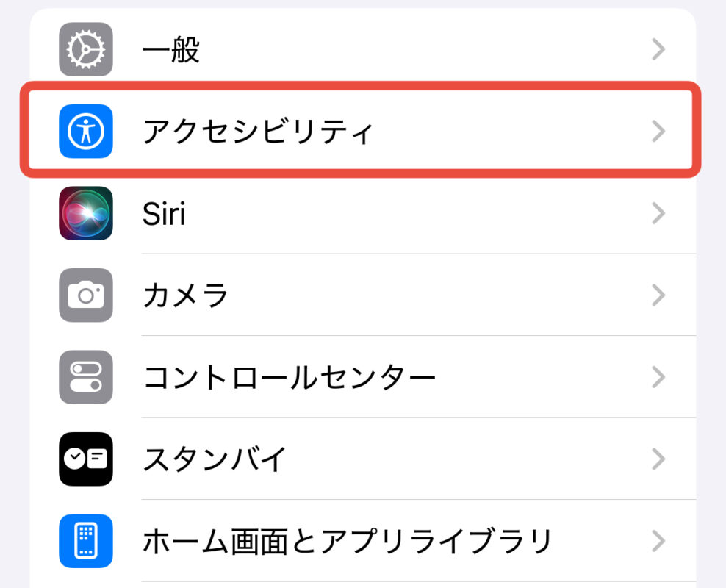Click the chevron beside コントロールセンター
The width and height of the screenshot is (726, 588).
coord(658,377)
